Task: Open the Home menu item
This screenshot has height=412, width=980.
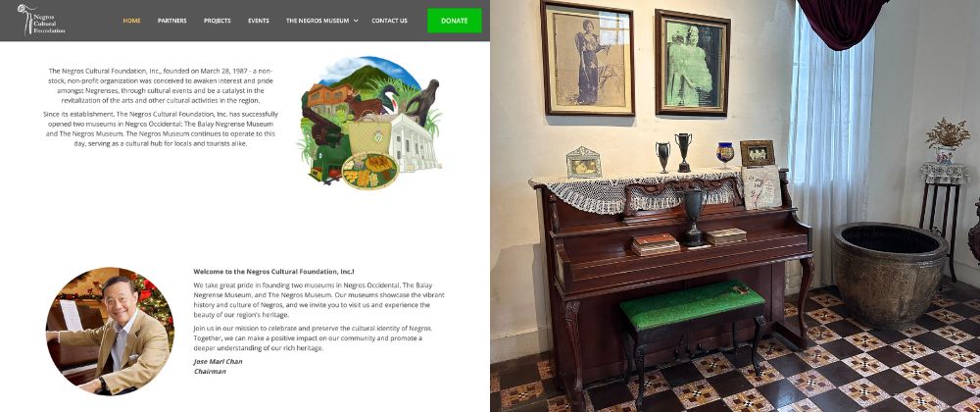Action: click(x=131, y=21)
